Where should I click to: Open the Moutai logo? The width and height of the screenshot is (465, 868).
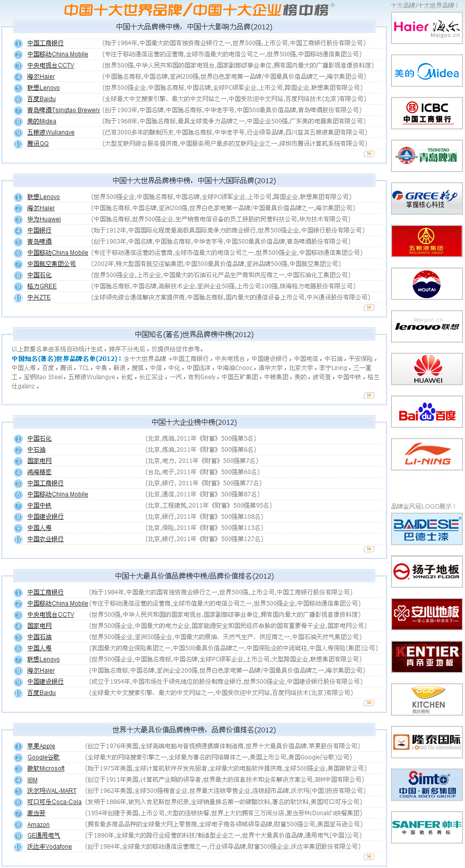427,284
